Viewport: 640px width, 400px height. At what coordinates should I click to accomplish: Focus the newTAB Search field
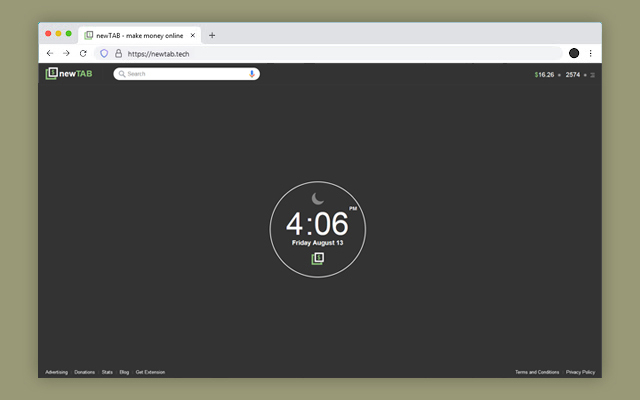pyautogui.click(x=187, y=74)
